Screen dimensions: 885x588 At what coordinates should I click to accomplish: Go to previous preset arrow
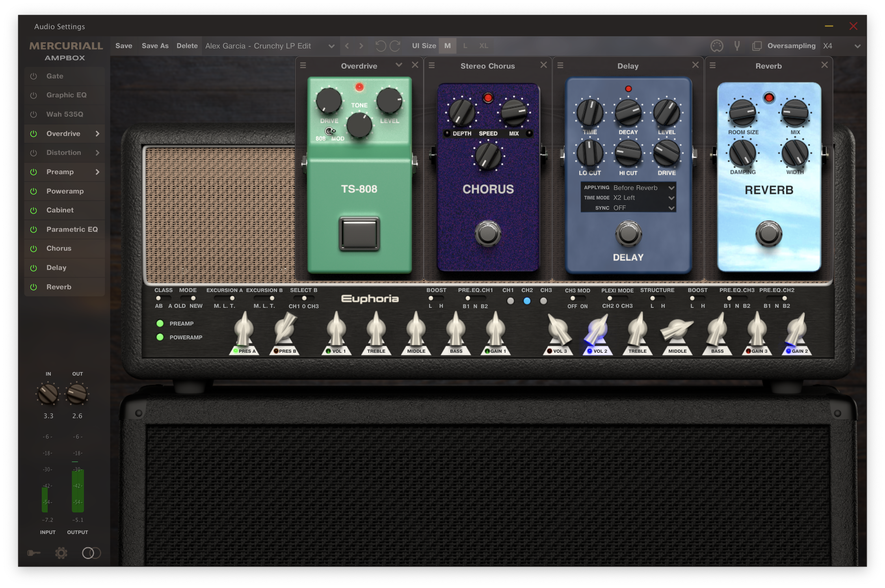pos(347,46)
